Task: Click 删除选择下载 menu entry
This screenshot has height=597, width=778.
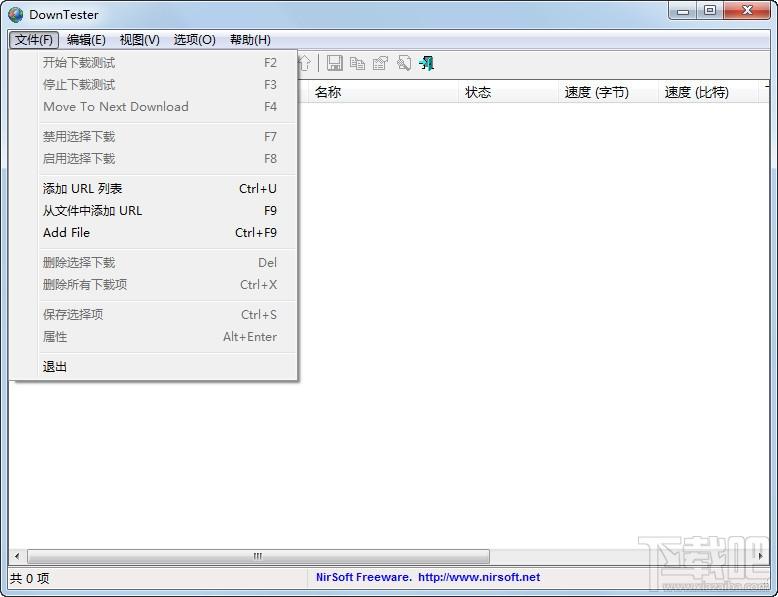Action: [159, 263]
